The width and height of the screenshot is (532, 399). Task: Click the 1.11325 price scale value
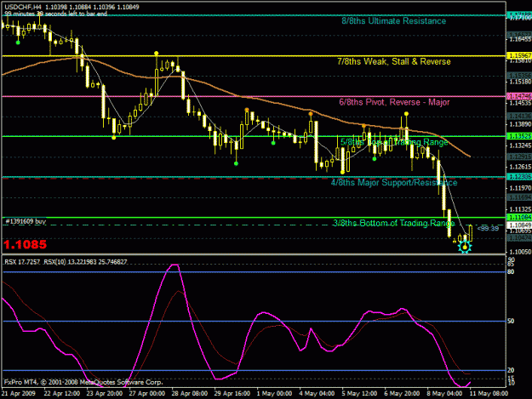(520, 209)
